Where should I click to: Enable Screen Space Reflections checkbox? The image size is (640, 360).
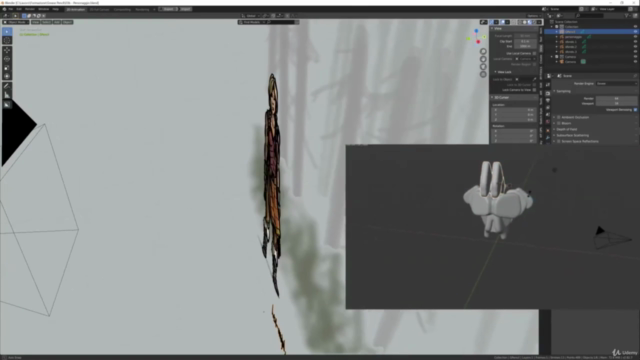(x=559, y=141)
